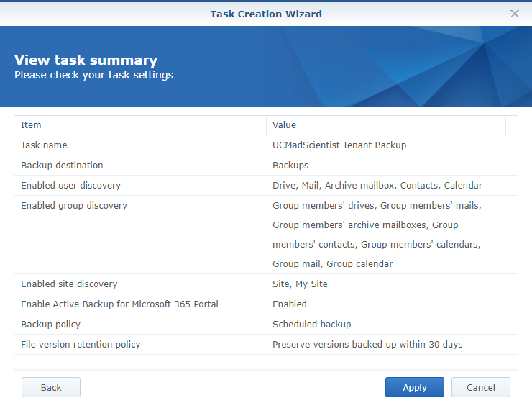The width and height of the screenshot is (532, 403).
Task: Cancel the task creation
Action: point(480,387)
